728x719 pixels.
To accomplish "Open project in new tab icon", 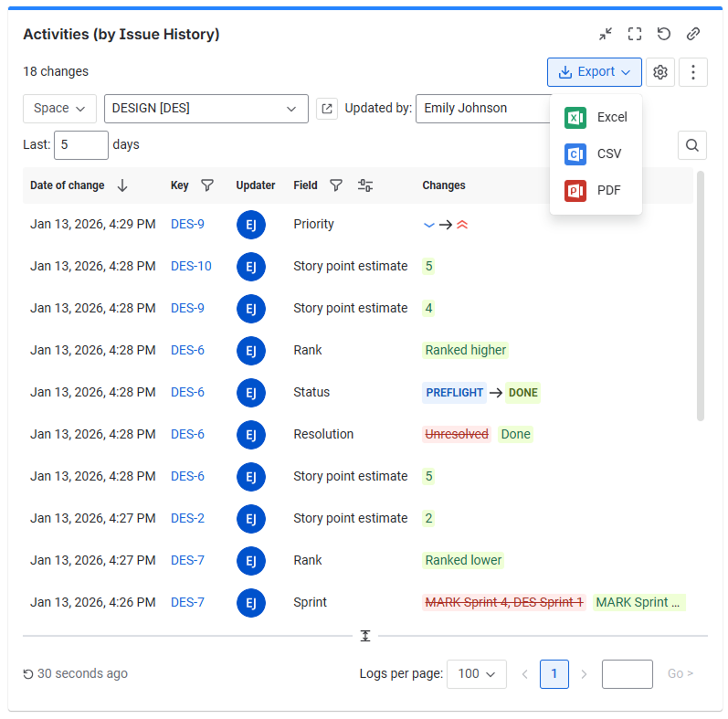I will click(327, 109).
